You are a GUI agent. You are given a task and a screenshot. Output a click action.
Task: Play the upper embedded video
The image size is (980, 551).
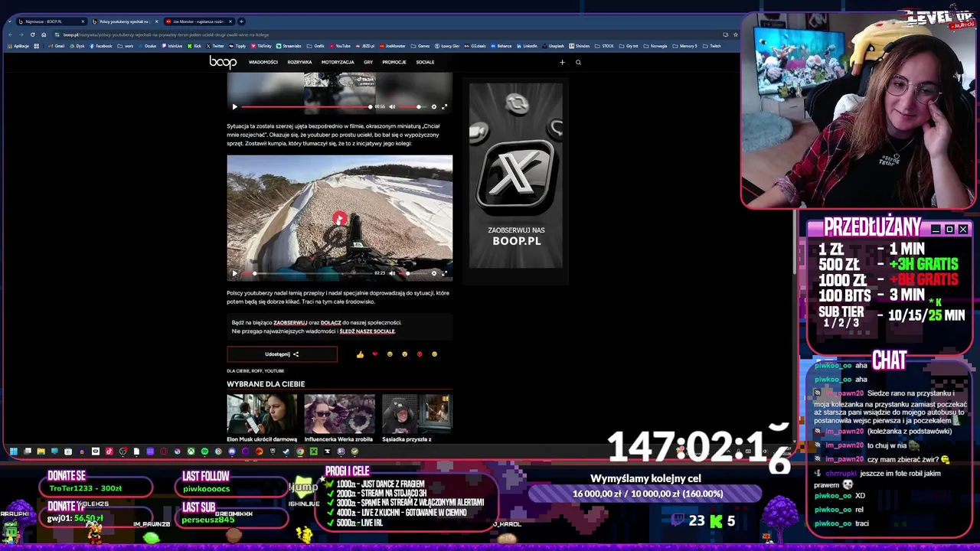tap(234, 107)
